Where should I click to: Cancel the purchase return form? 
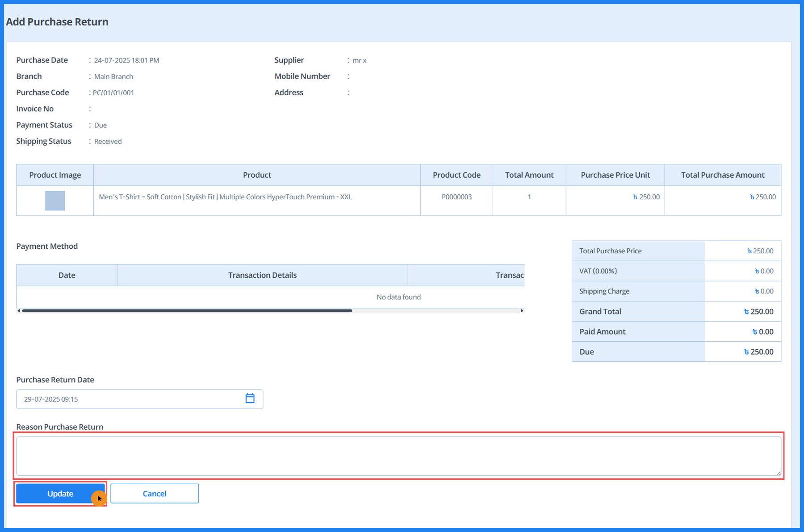pyautogui.click(x=155, y=494)
